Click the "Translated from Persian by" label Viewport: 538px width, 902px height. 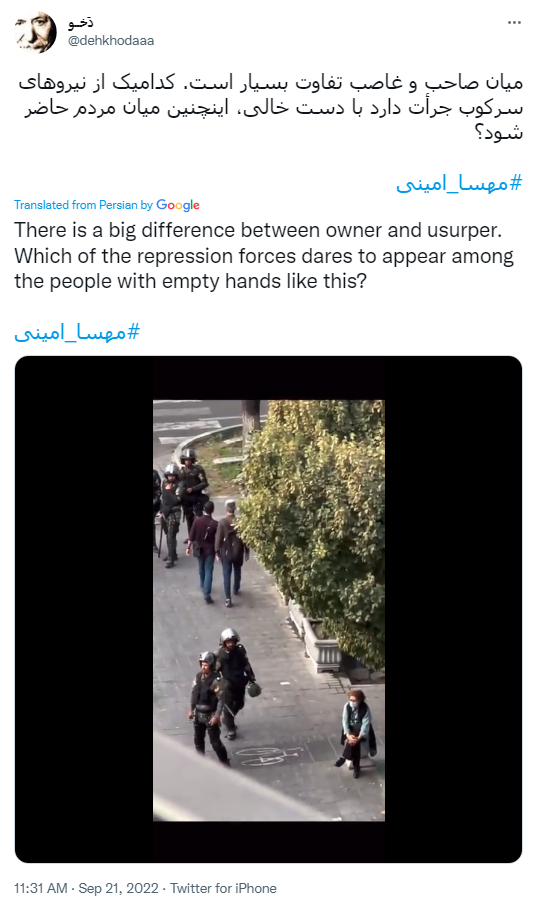click(83, 205)
